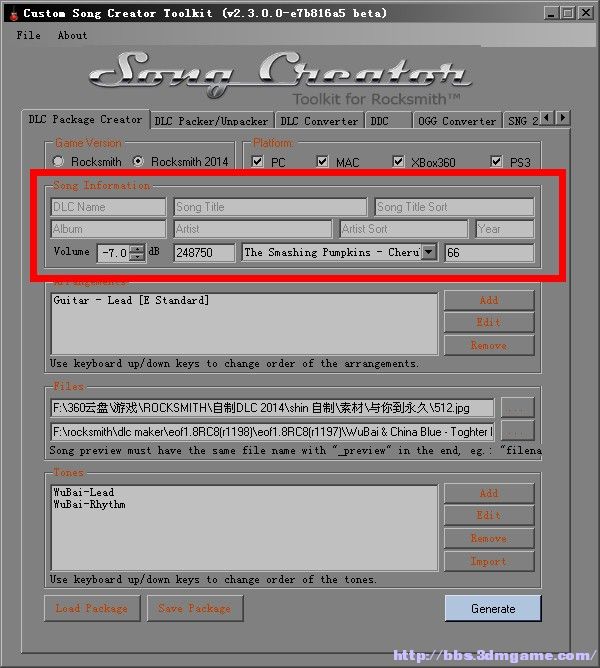Click the Album input field
The height and width of the screenshot is (668, 600).
108,229
